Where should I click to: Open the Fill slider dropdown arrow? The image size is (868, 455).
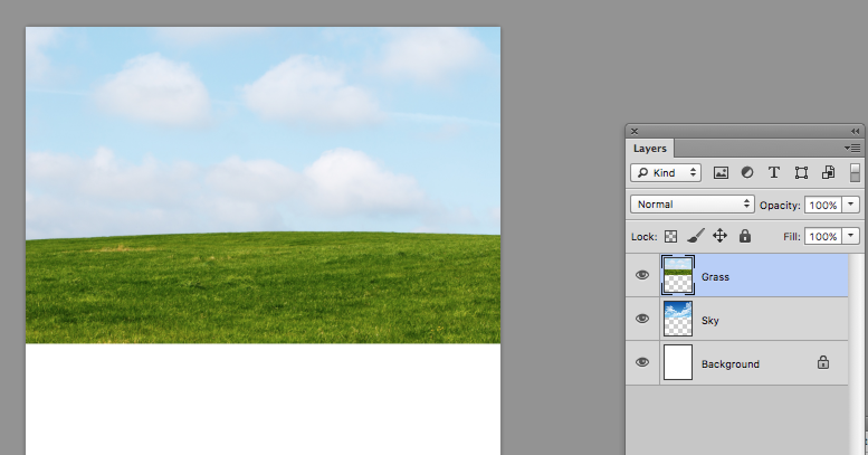click(x=851, y=236)
